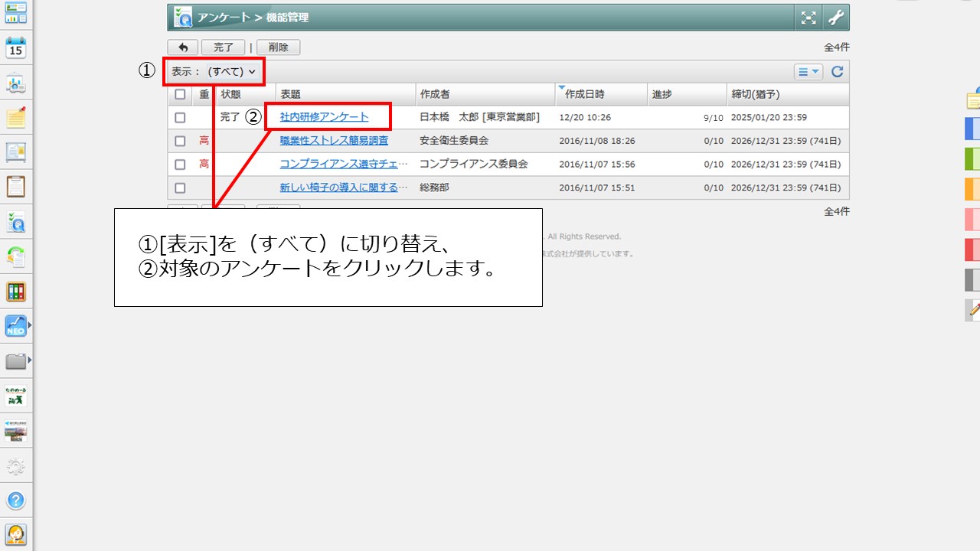Open the bookshelf binder icon in the sidebar
This screenshot has width=980, height=551.
[x=16, y=292]
